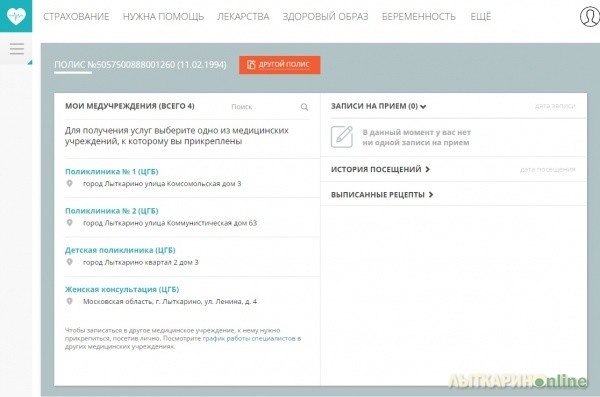The height and width of the screenshot is (397, 600).
Task: Click location pin for Комсомольская дом 3
Action: click(69, 183)
